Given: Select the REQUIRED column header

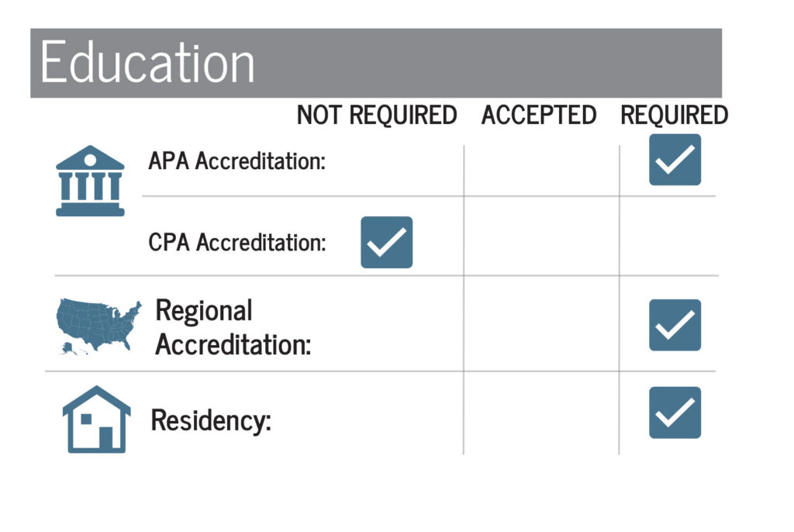Looking at the screenshot, I should tap(675, 115).
